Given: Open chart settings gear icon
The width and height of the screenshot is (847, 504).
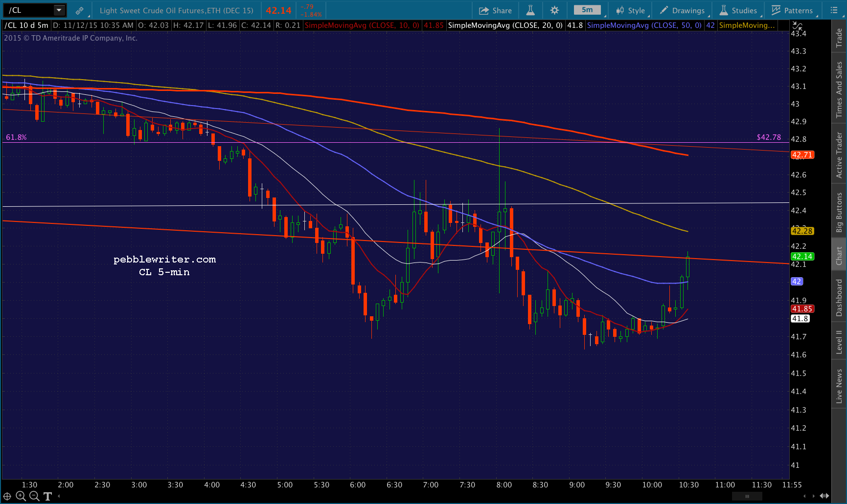Looking at the screenshot, I should [554, 10].
